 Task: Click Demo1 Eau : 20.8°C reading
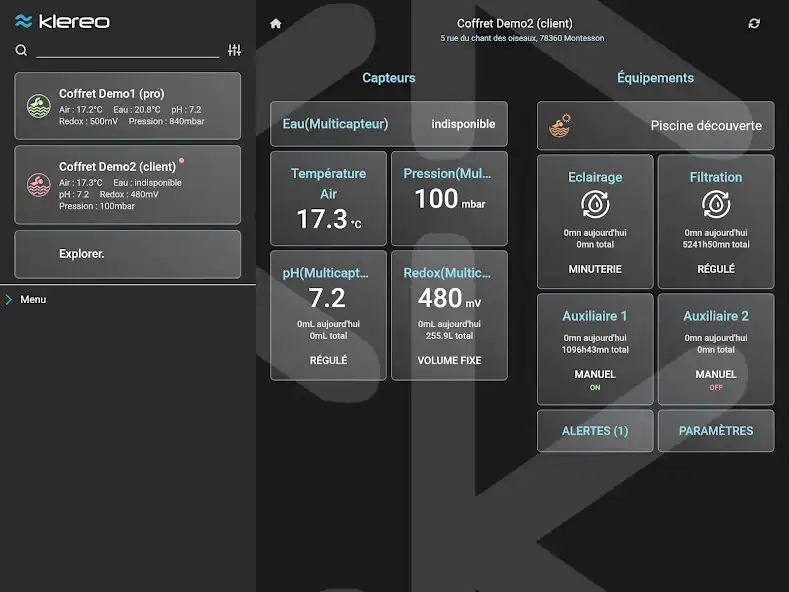137,110
